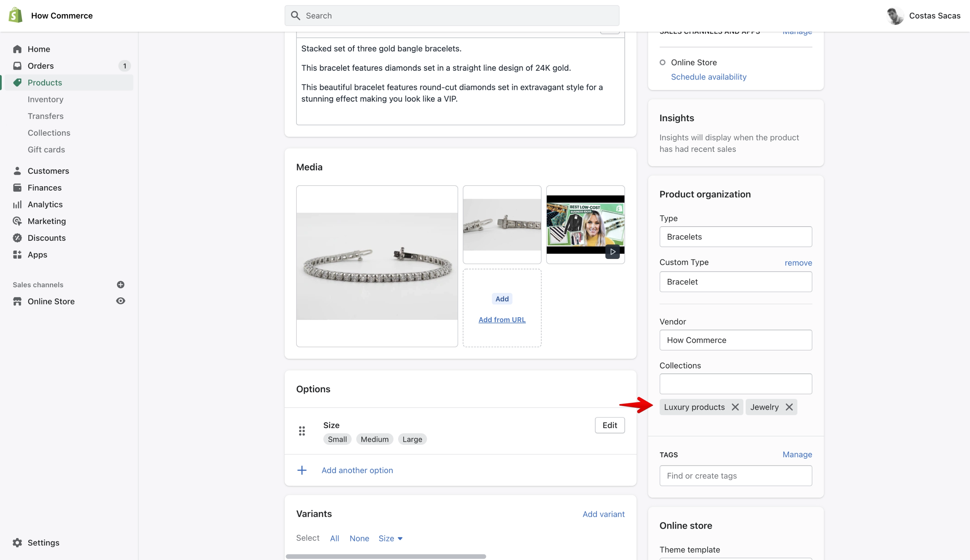
Task: Open the Inventory submenu item
Action: coord(45,99)
